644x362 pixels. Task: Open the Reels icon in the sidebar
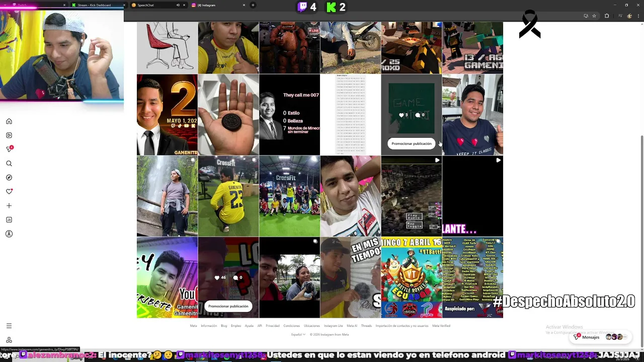coord(9,135)
